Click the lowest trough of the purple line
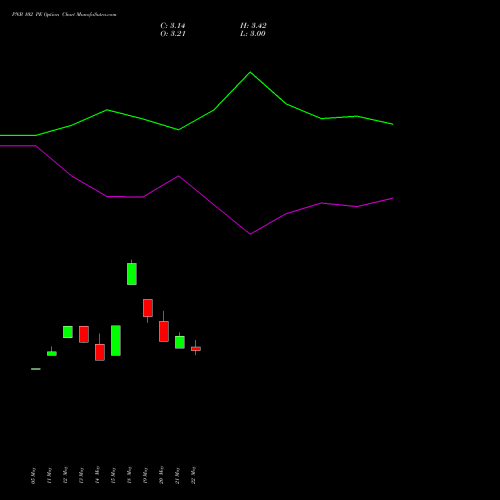500x500 pixels. [251, 234]
